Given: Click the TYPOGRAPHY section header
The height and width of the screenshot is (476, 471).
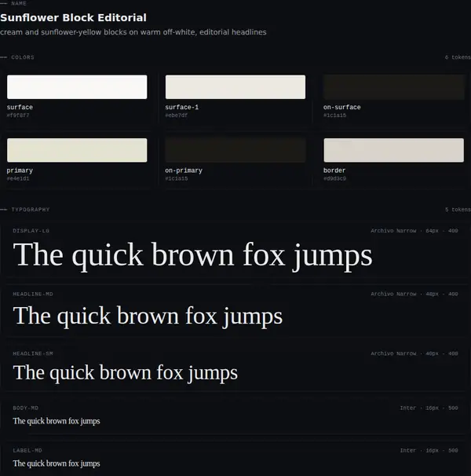Looking at the screenshot, I should [x=31, y=210].
